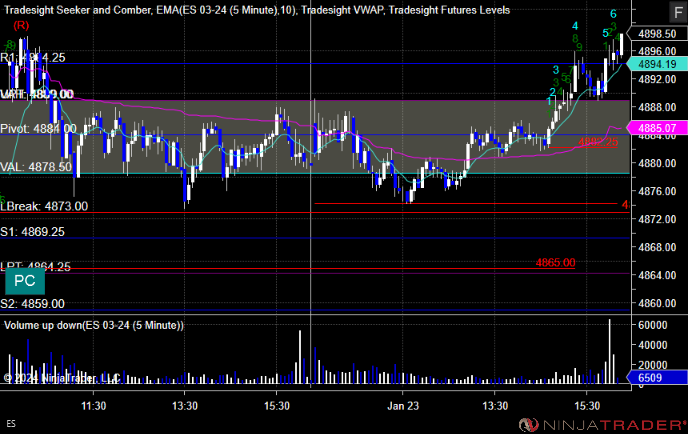Viewport: 688px width, 434px height.
Task: Click the 20000 volume axis label
Action: tap(653, 365)
